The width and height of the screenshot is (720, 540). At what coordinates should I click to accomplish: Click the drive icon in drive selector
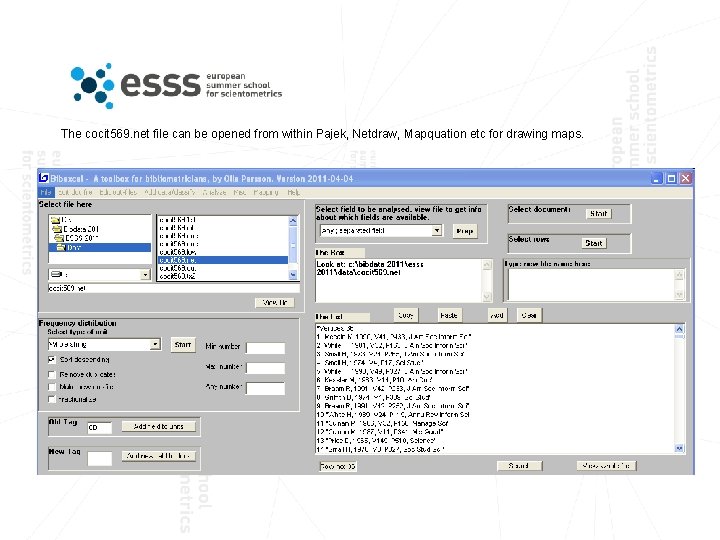tap(56, 274)
